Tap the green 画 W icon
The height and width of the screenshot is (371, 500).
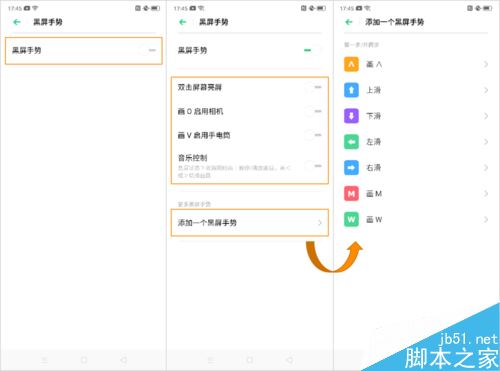(351, 219)
